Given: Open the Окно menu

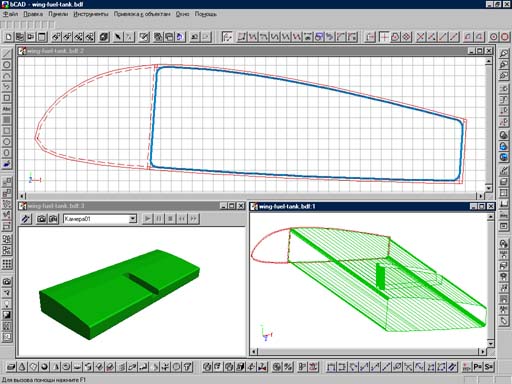Looking at the screenshot, I should [182, 14].
